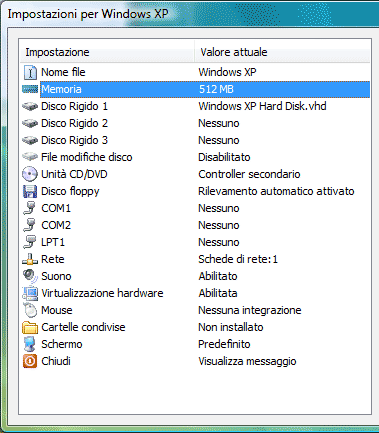Select the Nome file setting
This screenshot has height=433, width=379.
(63, 72)
